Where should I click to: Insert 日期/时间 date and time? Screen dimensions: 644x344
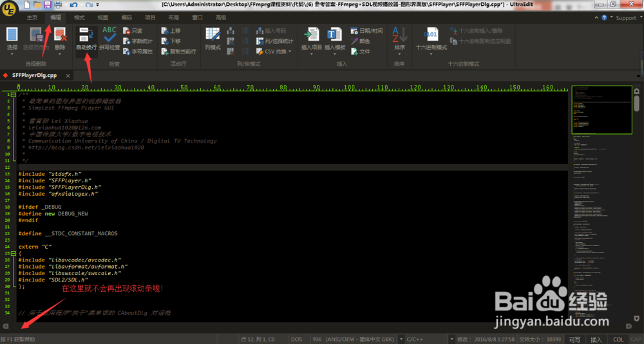(366, 31)
